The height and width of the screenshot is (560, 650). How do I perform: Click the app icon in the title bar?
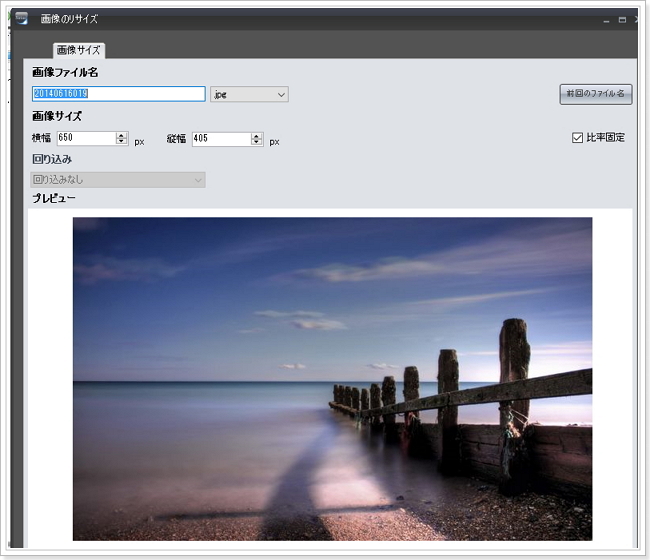pyautogui.click(x=20, y=18)
